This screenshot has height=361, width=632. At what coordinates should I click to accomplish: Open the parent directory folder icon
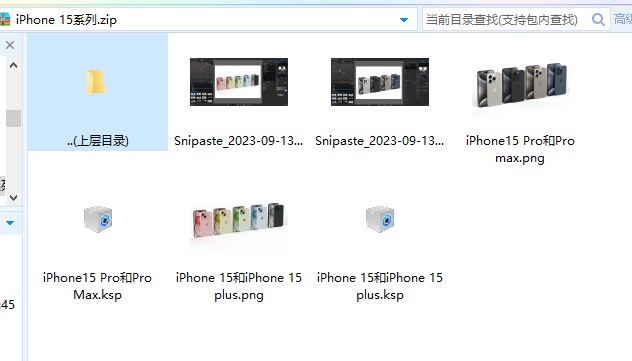click(96, 82)
